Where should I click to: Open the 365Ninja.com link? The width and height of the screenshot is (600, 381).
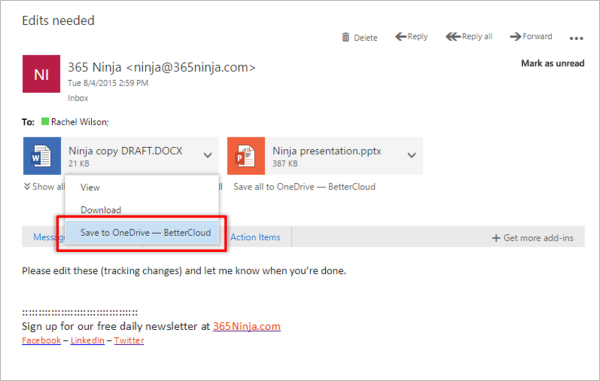point(247,326)
